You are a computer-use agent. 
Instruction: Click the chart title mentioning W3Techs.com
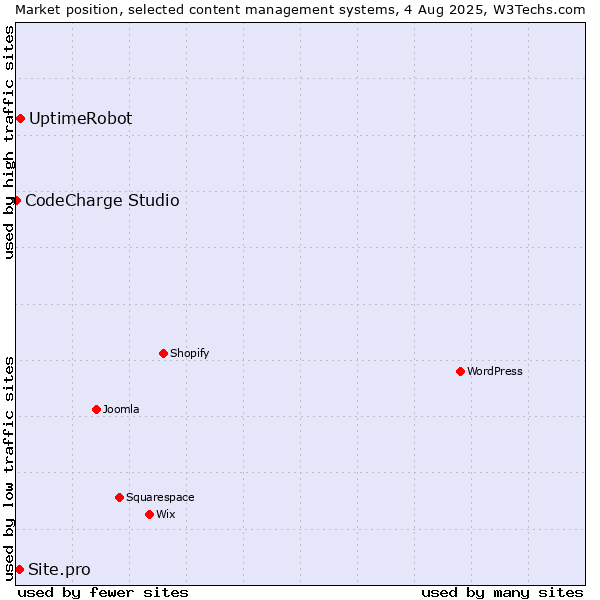click(300, 10)
